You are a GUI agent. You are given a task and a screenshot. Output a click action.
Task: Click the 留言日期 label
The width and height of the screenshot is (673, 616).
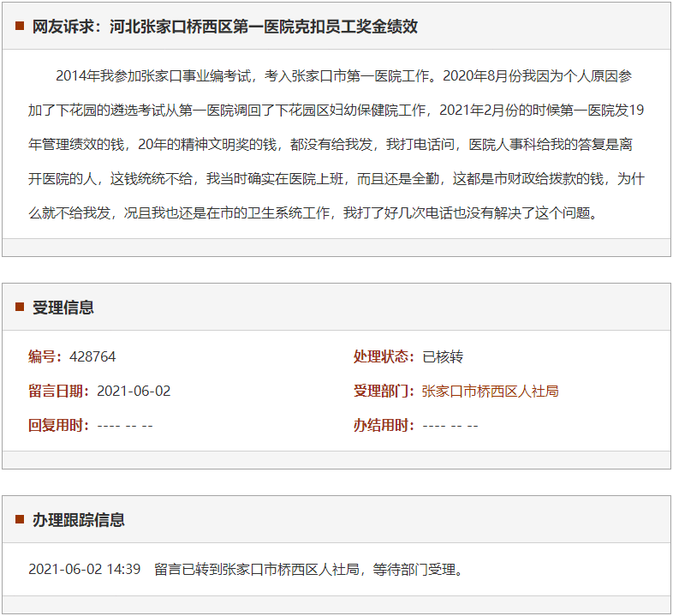click(x=59, y=391)
